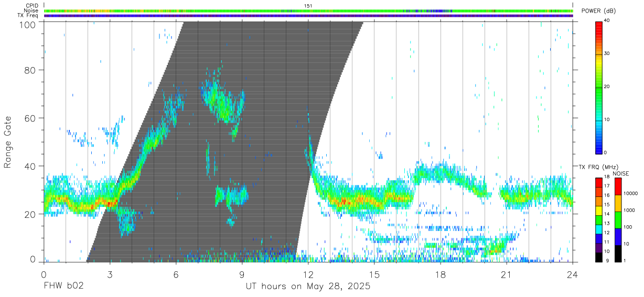
Task: Click UT hour tick label "21"
Action: click(x=506, y=274)
